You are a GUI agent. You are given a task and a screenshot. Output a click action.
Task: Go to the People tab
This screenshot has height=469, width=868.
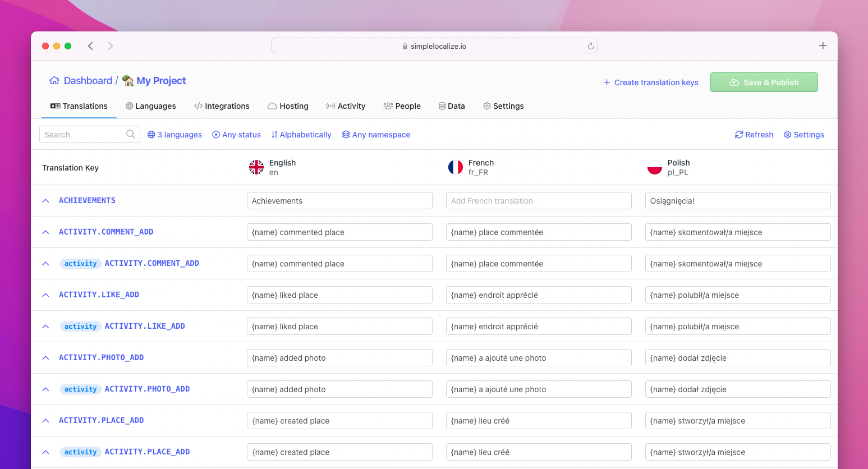402,106
